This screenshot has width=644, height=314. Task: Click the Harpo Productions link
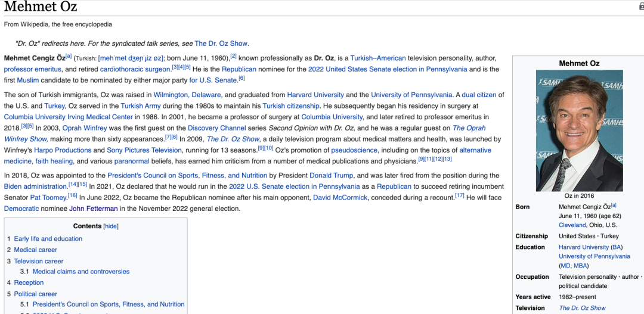point(63,150)
